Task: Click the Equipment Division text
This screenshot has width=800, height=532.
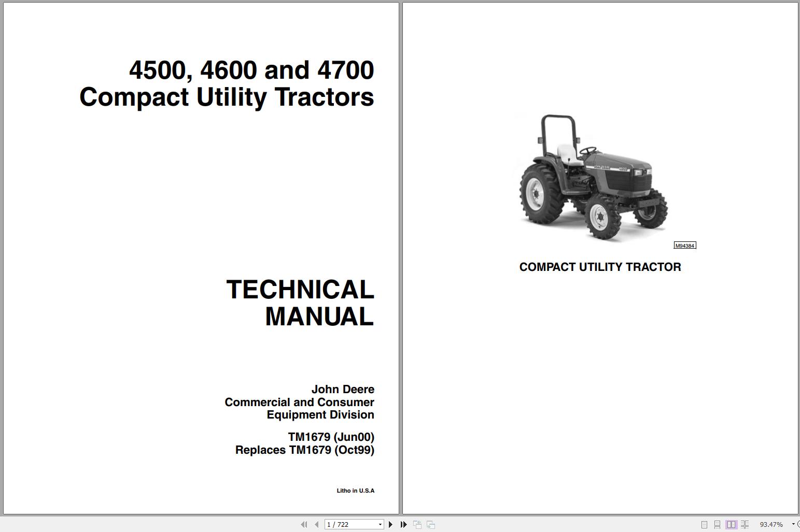Action: point(320,414)
